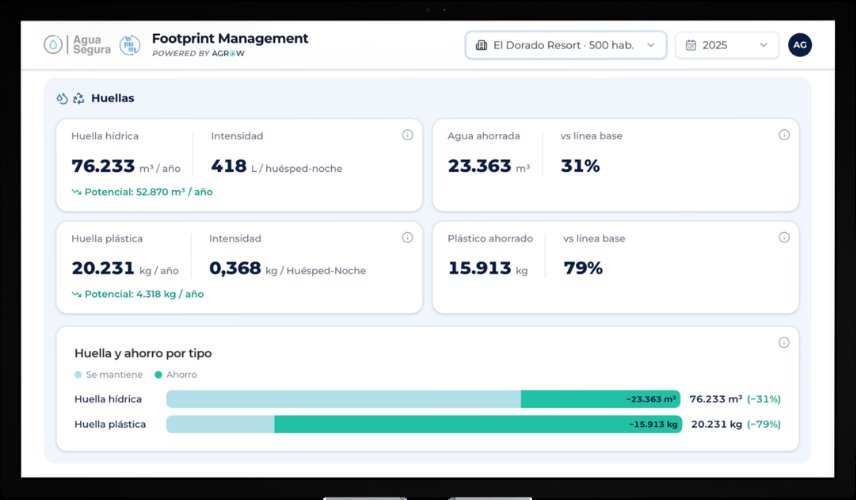Viewport: 856px width, 500px height.
Task: Click Intensidad label on Huella hídrica card
Action: [237, 136]
